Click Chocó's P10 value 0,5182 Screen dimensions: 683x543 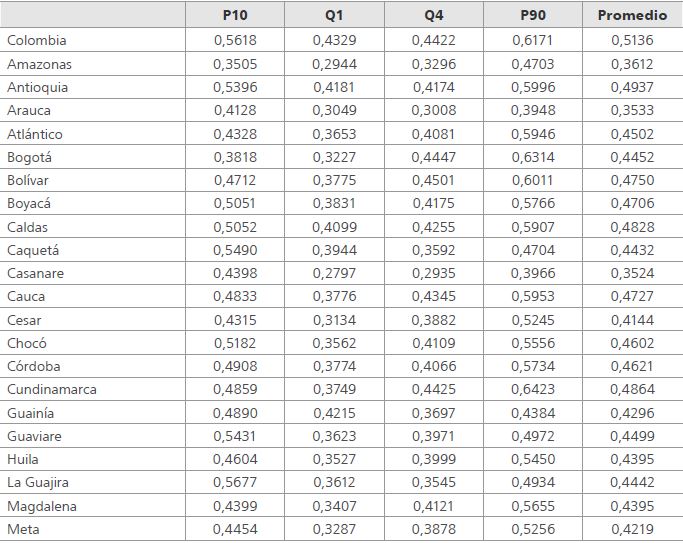click(235, 343)
